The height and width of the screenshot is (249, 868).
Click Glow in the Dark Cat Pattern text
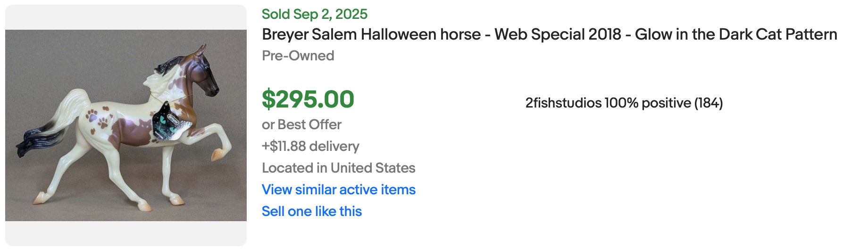click(736, 34)
